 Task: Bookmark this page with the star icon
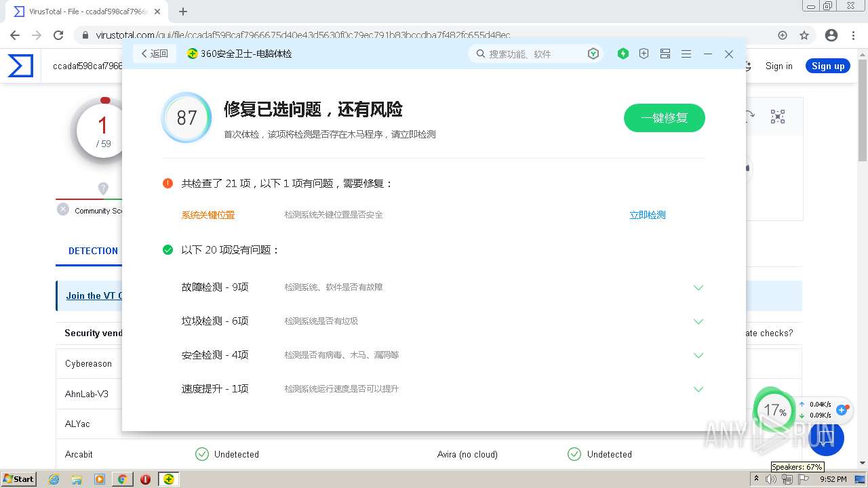coord(804,35)
